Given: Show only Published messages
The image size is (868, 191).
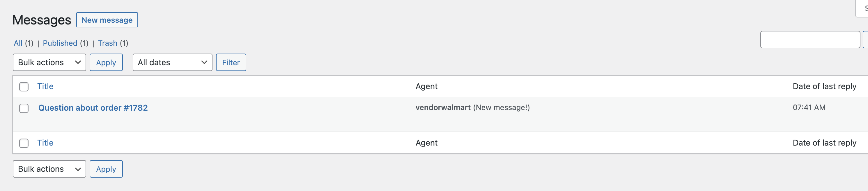Looking at the screenshot, I should click(x=61, y=43).
